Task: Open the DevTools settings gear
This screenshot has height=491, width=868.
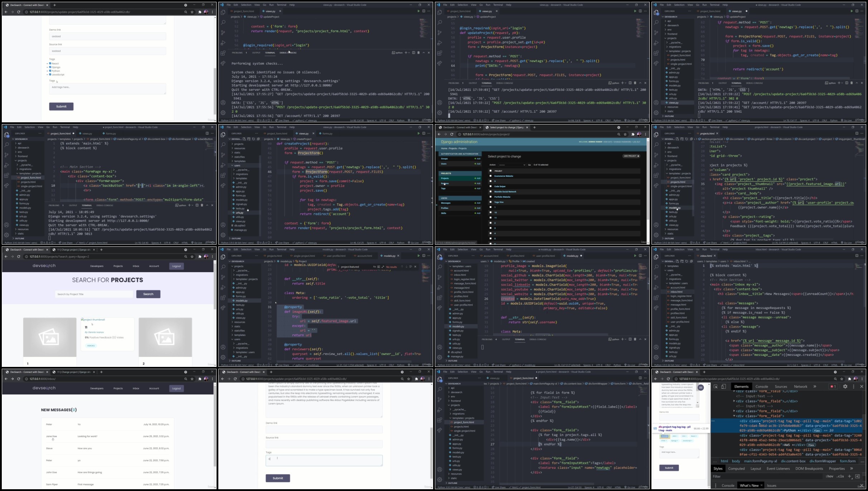Action: (x=845, y=386)
